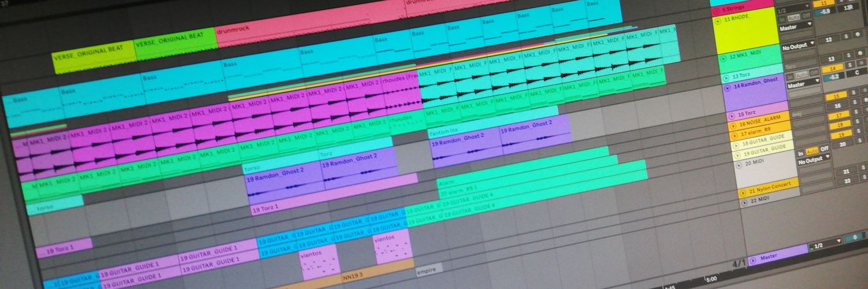Open track 20 No Output dropdown
868x289 pixels.
click(x=814, y=159)
